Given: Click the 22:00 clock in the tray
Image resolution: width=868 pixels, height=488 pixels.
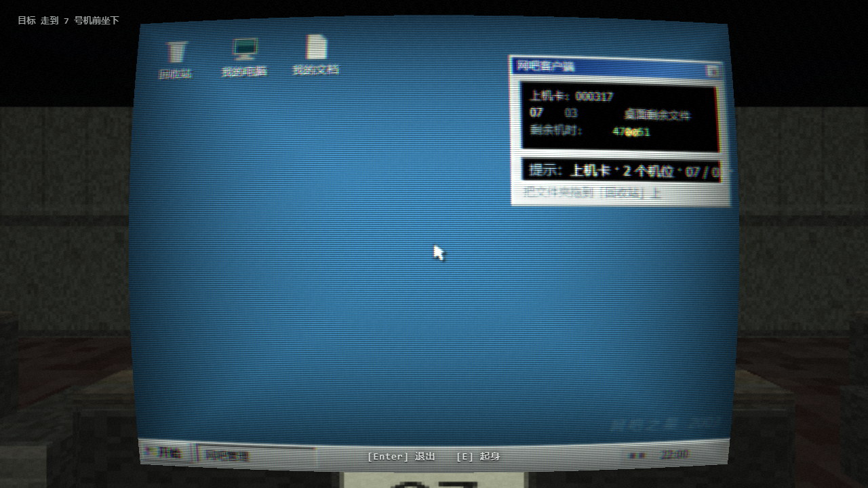Looking at the screenshot, I should [x=674, y=454].
